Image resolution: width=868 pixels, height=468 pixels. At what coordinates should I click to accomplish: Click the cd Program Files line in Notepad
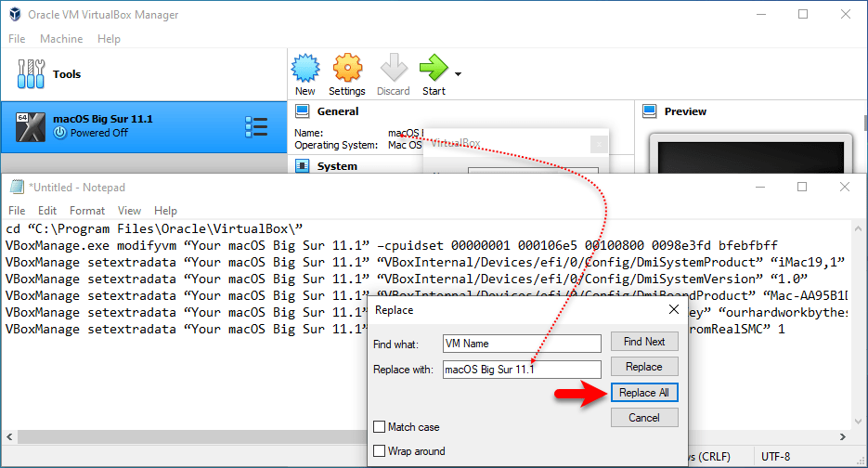154,228
